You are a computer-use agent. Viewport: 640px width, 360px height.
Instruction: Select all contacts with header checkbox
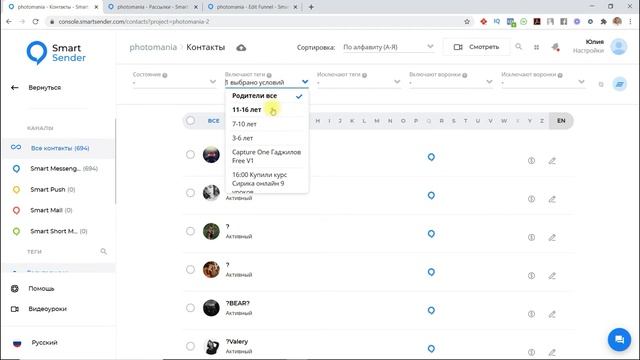(x=190, y=120)
